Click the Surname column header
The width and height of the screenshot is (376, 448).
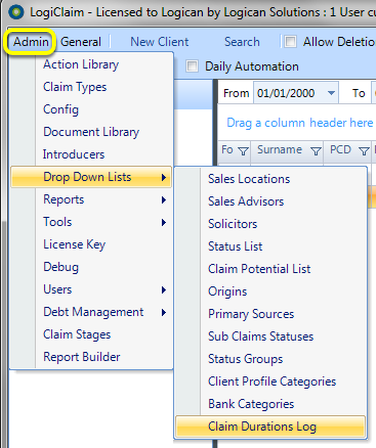point(287,150)
